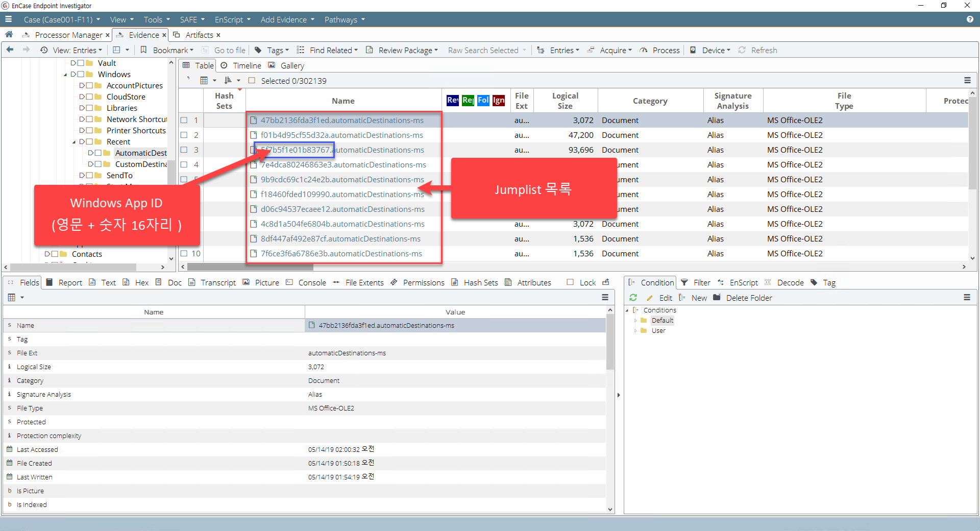The width and height of the screenshot is (980, 531).
Task: Click the Edit pencil icon
Action: click(650, 298)
